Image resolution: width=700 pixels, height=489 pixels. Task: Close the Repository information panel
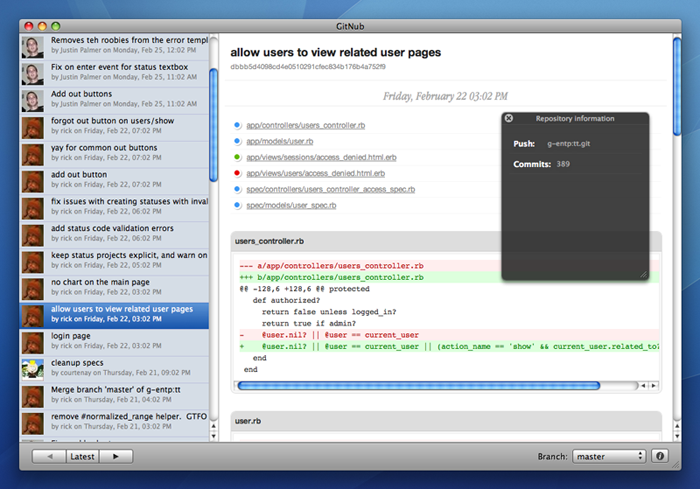click(x=508, y=118)
